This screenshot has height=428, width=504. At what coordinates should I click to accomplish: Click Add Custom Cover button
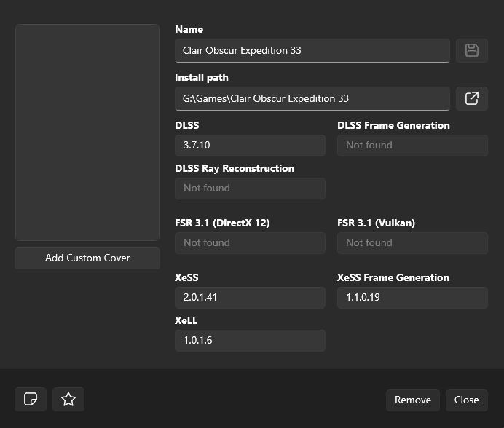point(87,258)
